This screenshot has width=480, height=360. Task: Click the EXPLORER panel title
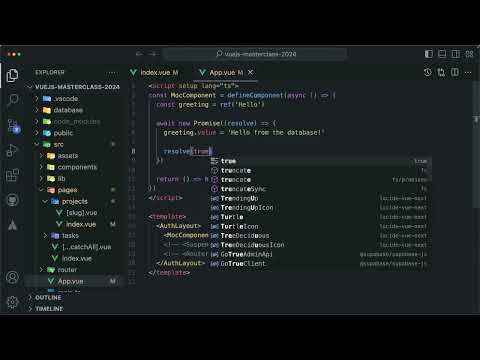click(x=50, y=72)
